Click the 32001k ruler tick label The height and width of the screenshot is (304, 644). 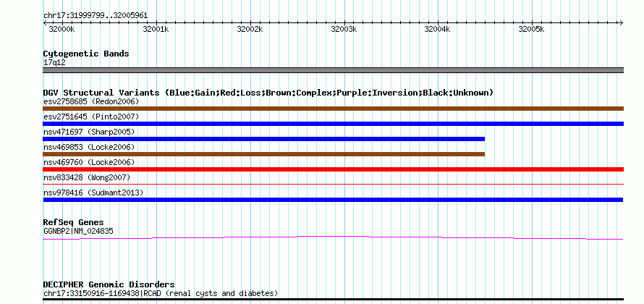156,29
